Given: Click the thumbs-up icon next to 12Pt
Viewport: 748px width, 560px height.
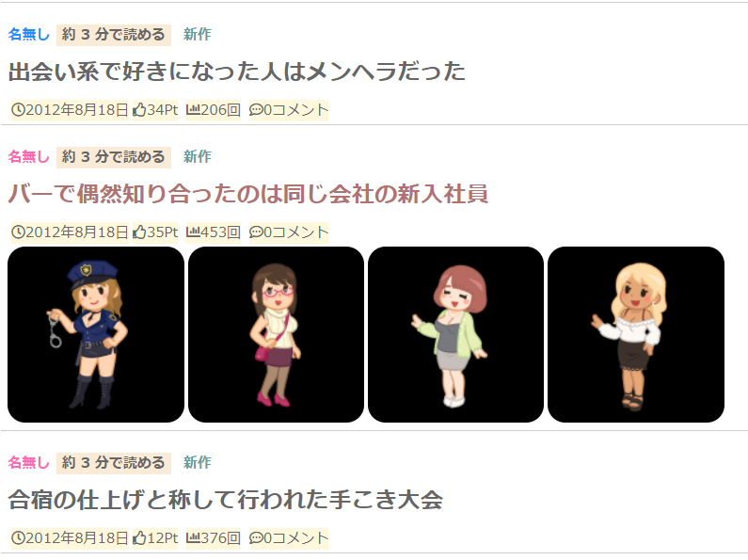Looking at the screenshot, I should 139,538.
